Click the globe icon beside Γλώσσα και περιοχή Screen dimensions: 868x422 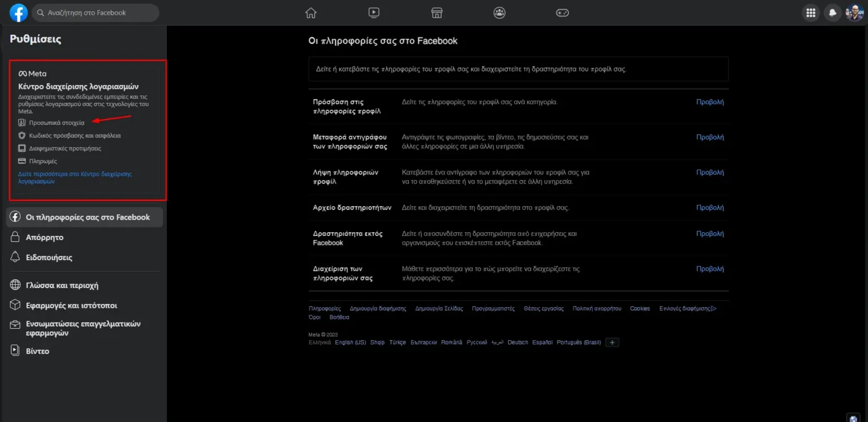pos(15,285)
